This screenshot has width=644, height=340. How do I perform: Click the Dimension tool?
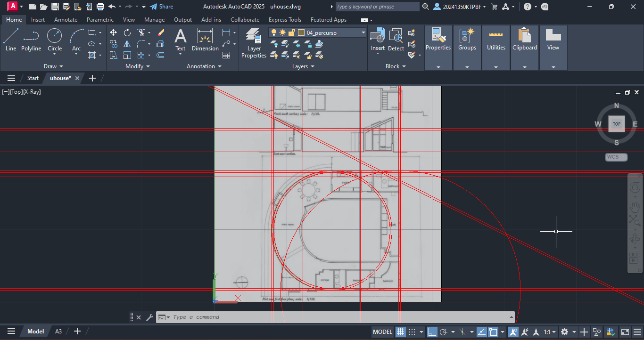[205, 40]
